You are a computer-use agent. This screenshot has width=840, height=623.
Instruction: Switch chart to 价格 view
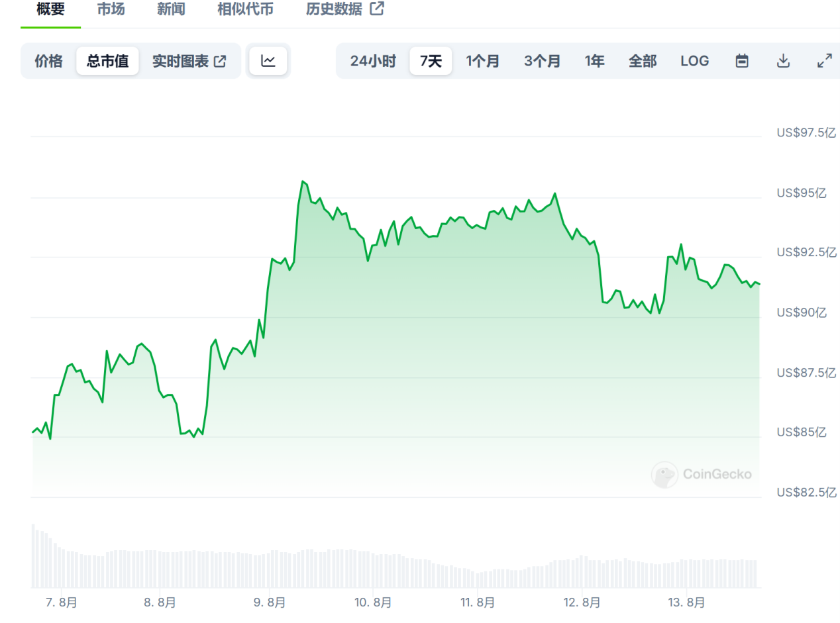coord(48,61)
